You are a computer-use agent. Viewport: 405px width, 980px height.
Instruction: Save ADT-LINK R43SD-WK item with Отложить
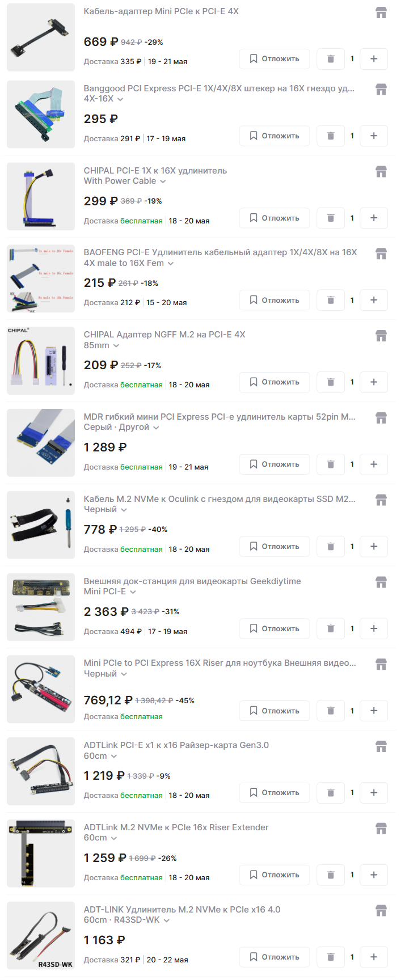coord(275,957)
